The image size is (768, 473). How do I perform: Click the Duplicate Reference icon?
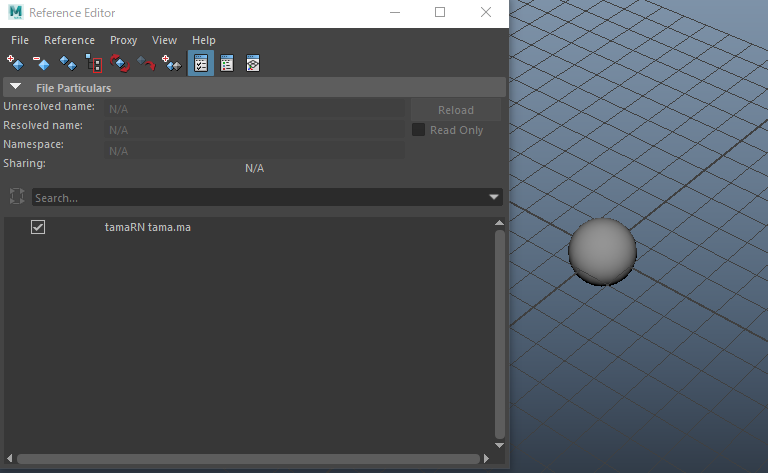pos(68,63)
